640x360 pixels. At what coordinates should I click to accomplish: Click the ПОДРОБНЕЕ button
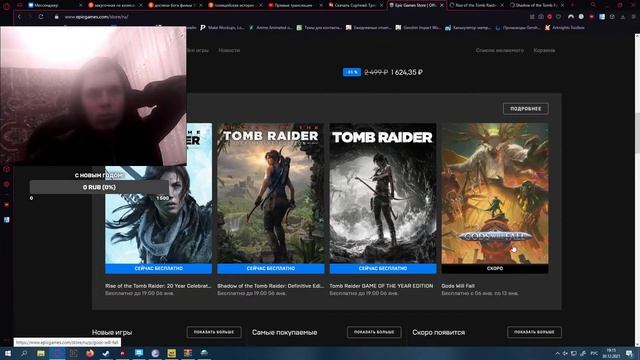click(x=525, y=109)
